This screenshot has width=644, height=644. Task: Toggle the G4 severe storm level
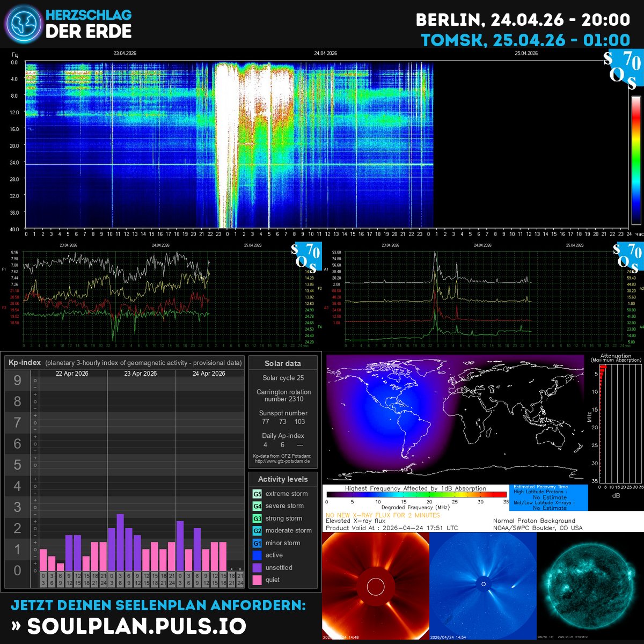click(256, 506)
